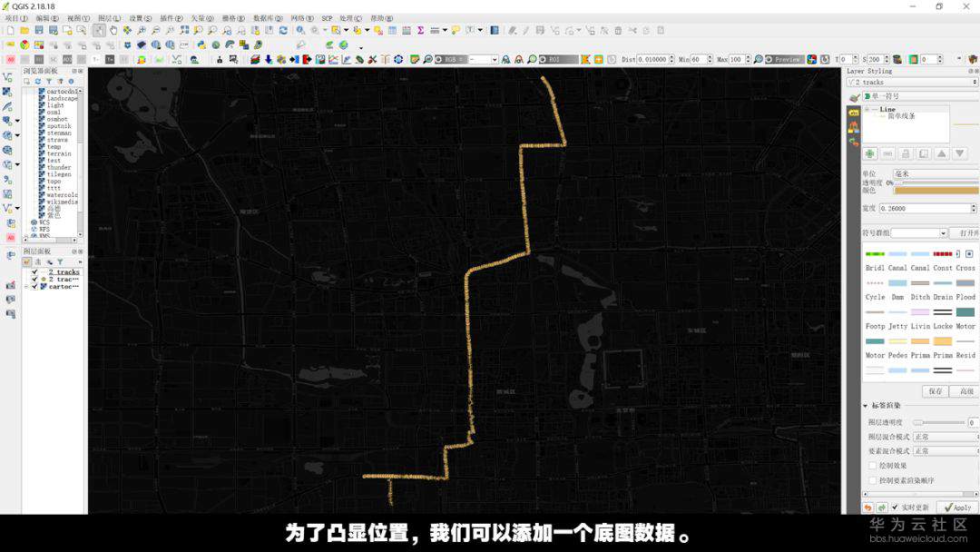Open a project with the folder icon

click(24, 30)
